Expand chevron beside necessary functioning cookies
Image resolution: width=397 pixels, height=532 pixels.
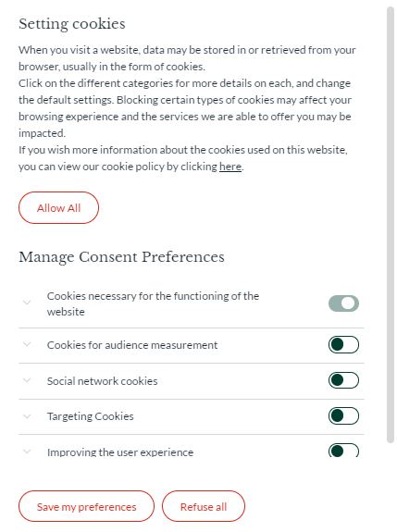27,302
